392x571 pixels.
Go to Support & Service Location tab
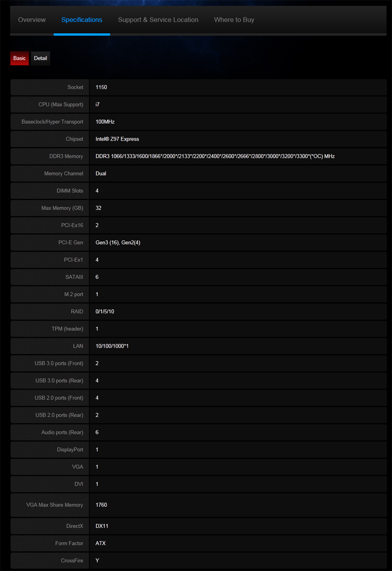point(158,20)
